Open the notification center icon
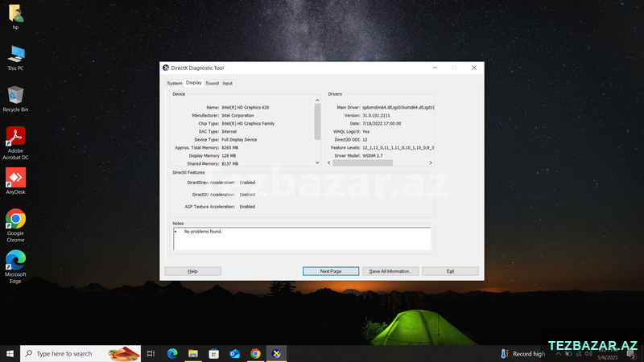Image resolution: width=644 pixels, height=362 pixels. (631, 354)
